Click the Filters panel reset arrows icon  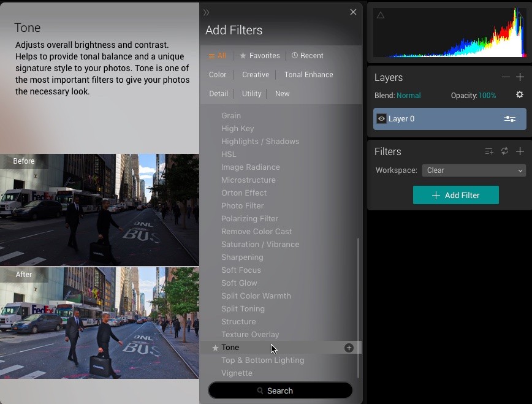coord(504,151)
